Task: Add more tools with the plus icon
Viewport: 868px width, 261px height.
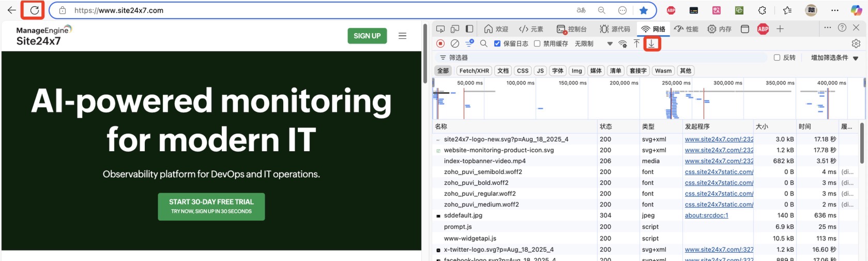Action: coord(780,29)
